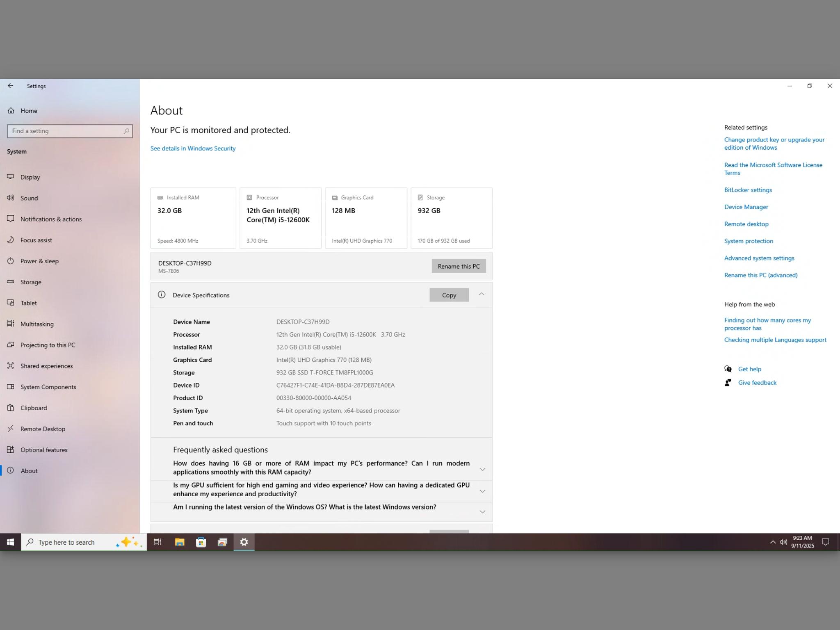The image size is (840, 630).
Task: Go back using the Settings back arrow
Action: (10, 86)
